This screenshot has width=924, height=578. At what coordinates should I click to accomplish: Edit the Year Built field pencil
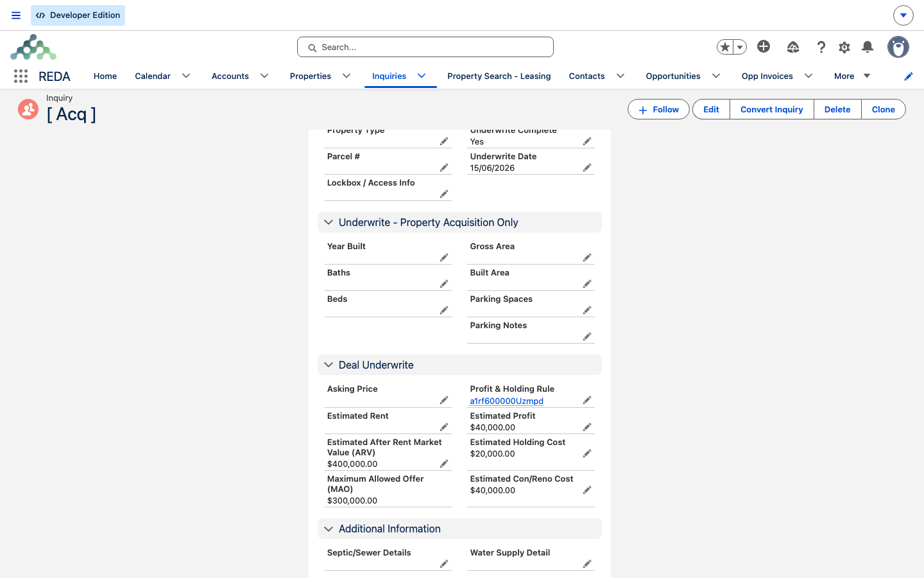[444, 258]
